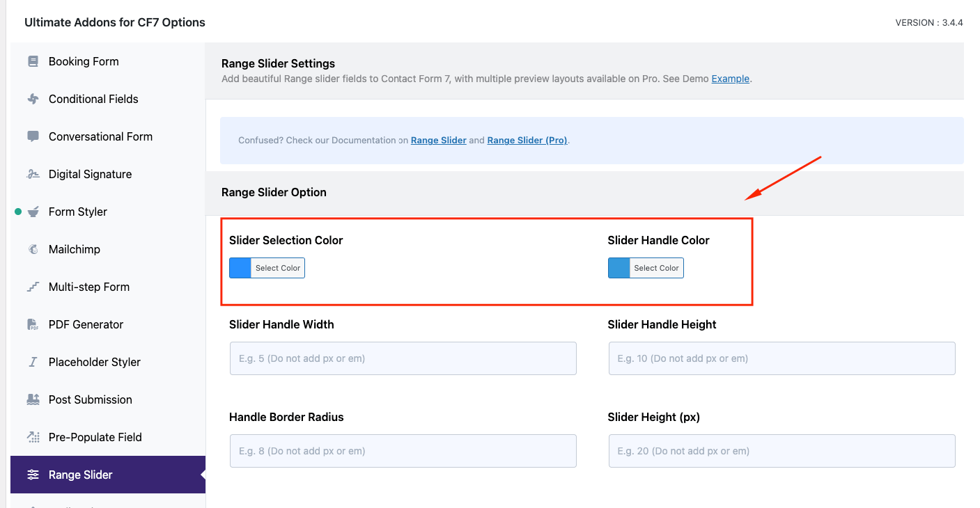
Task: Click the Range Slider sliders icon
Action: tap(33, 475)
